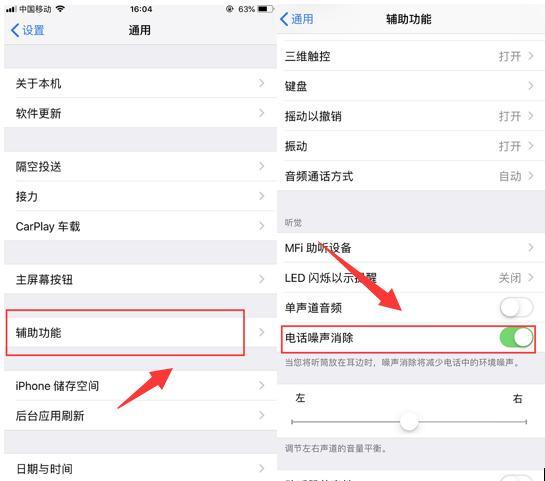This screenshot has width=545, height=481.
Task: Open the 日期与时间 row
Action: (x=140, y=469)
